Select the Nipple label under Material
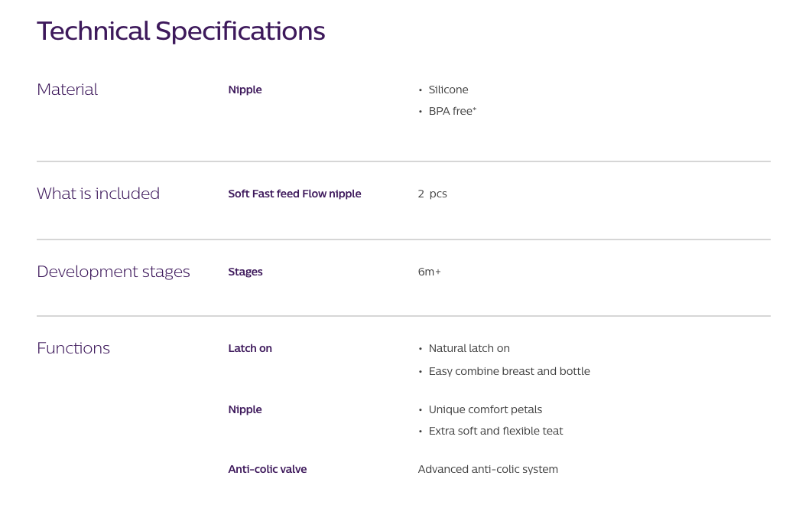The image size is (812, 505). [x=245, y=90]
